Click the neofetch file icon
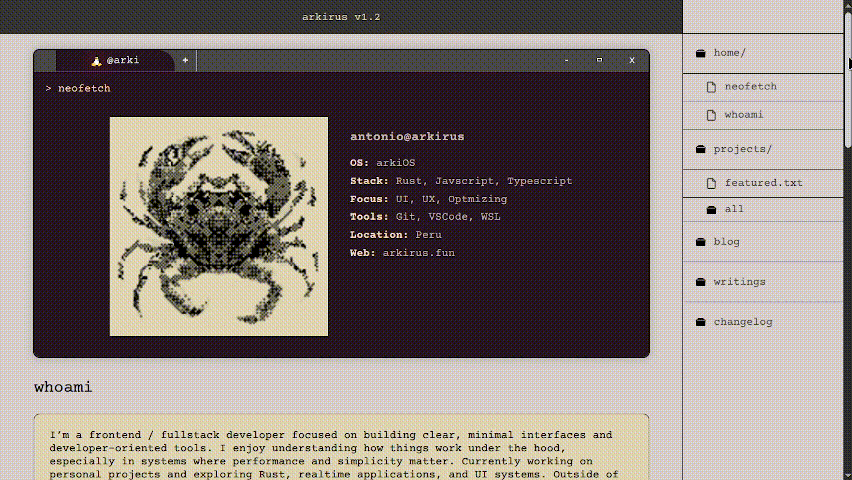Image resolution: width=852 pixels, height=480 pixels. [x=712, y=87]
